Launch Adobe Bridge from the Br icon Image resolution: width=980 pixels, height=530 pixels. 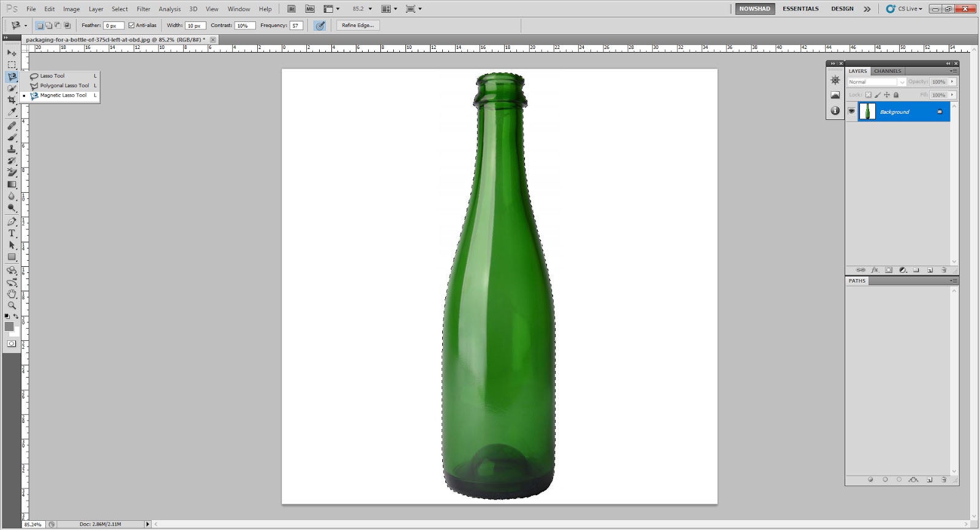click(292, 9)
